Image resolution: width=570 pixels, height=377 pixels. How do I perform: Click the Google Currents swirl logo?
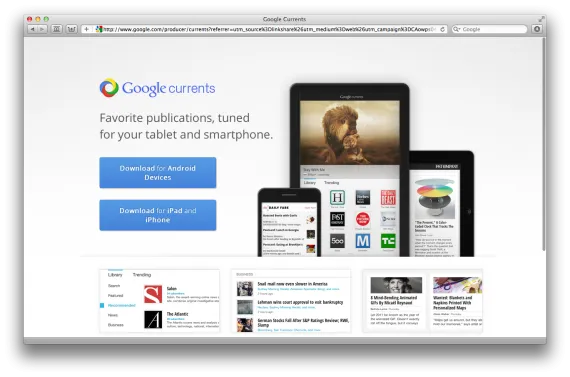click(x=109, y=88)
